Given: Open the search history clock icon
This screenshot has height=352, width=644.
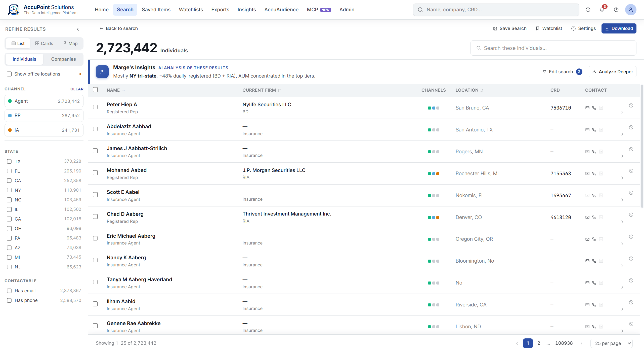Looking at the screenshot, I should (588, 10).
